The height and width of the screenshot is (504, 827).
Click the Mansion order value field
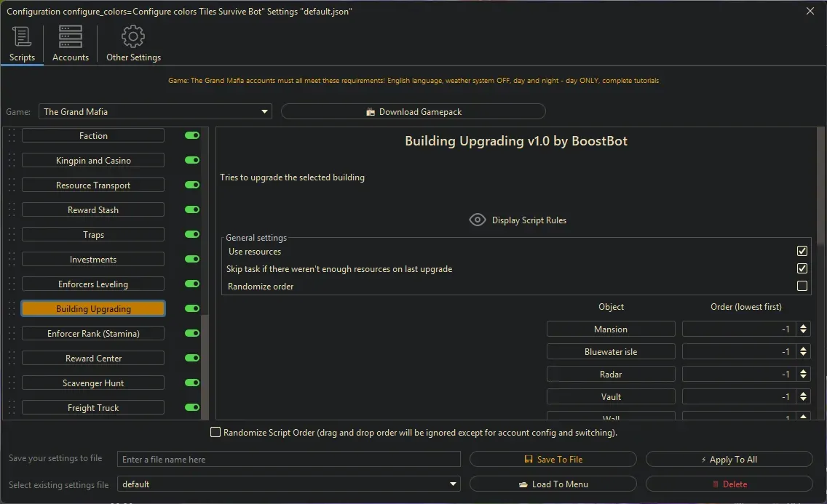tap(740, 329)
